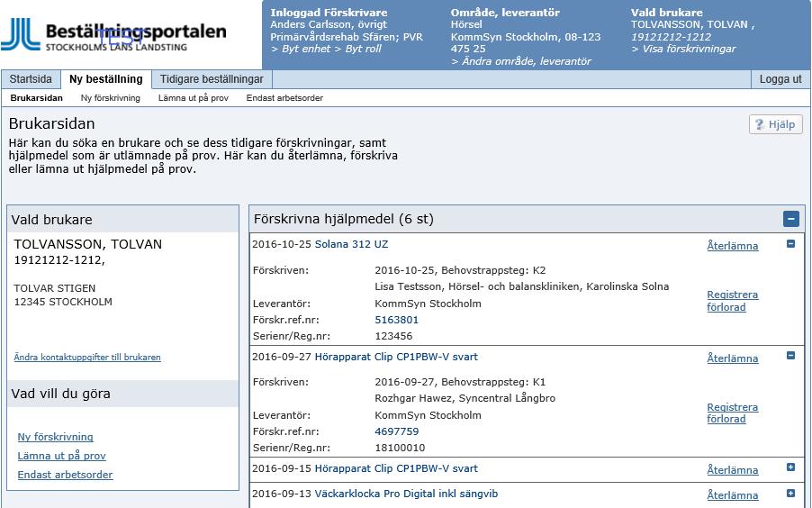Image resolution: width=812 pixels, height=508 pixels.
Task: Expand the Väckarklocka Pro Digital entry
Action: pos(790,493)
